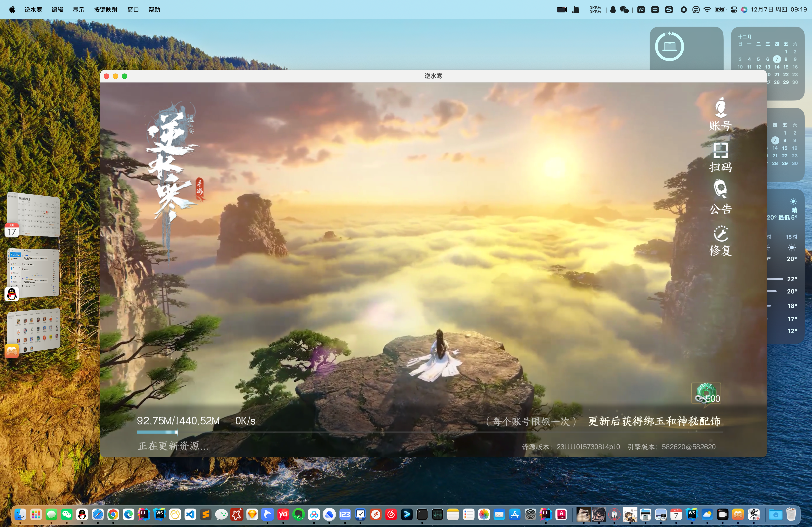Open NetEase Cloud Music from the Dock
The width and height of the screenshot is (812, 527).
pos(391,514)
